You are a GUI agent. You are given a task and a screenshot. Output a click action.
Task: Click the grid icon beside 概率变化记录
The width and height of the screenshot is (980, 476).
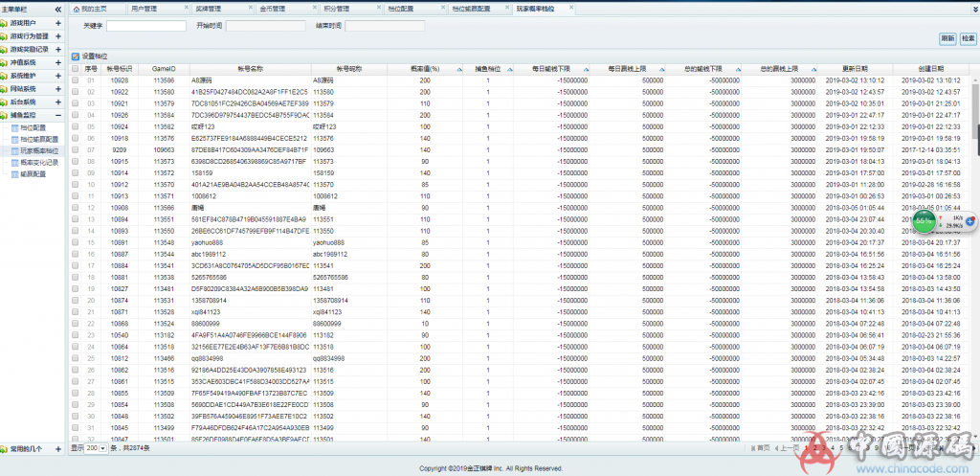[x=15, y=163]
